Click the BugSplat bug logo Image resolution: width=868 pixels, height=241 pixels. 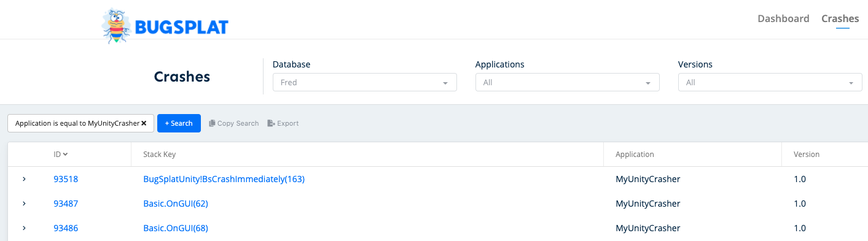pos(115,26)
